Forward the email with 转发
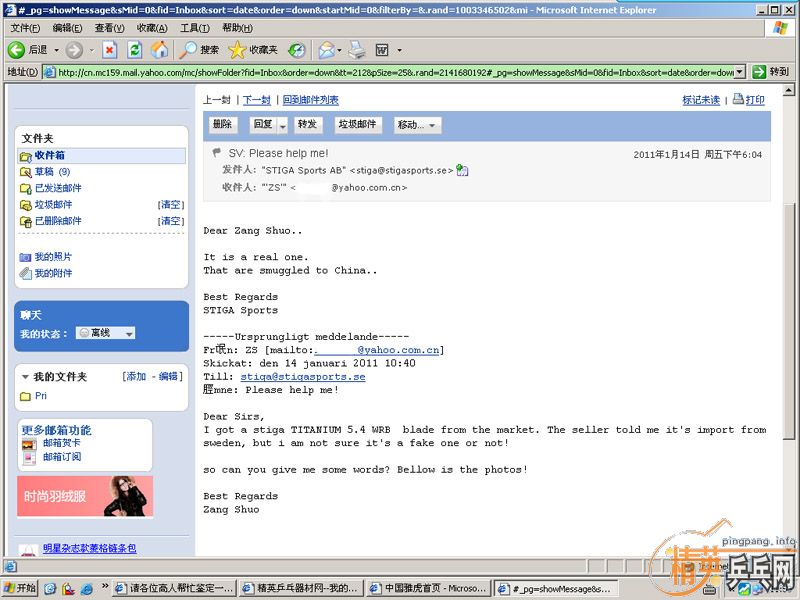800x600 pixels. (308, 124)
